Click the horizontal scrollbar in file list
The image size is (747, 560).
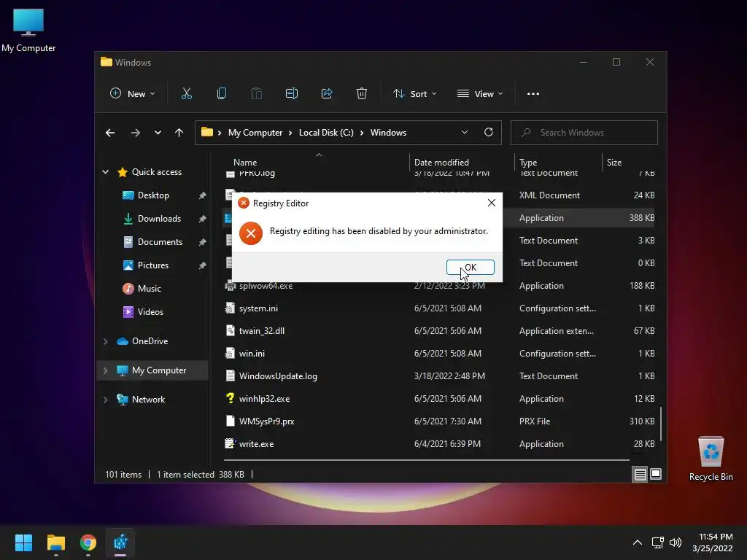coord(426,460)
